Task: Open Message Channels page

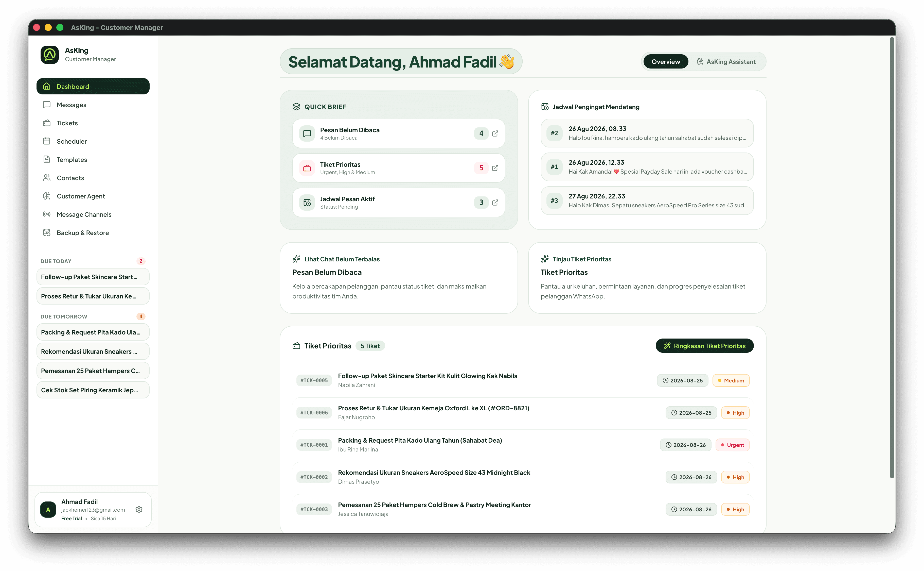Action: (93, 214)
